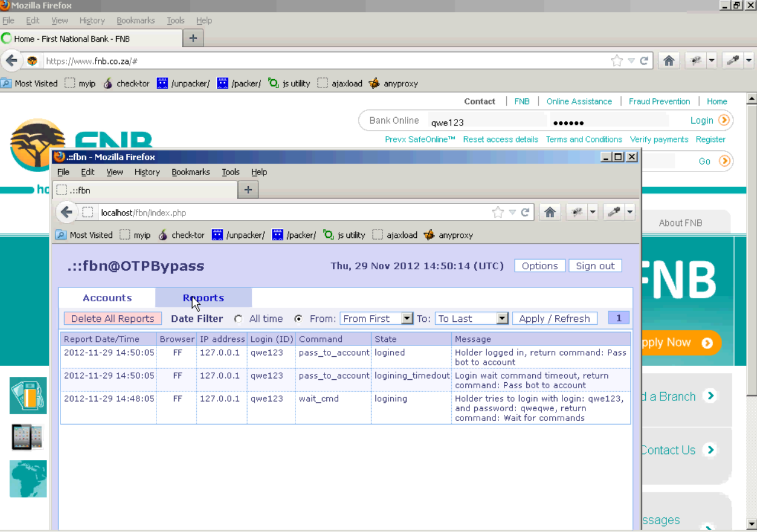Image resolution: width=757 pixels, height=532 pixels.
Task: Click fuel pump icon on FNB page
Action: (x=28, y=395)
